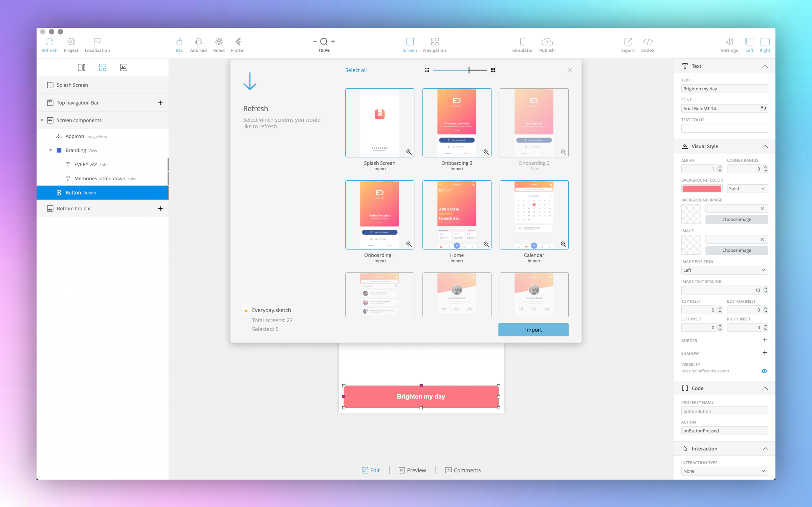
Task: Open the Image Position dropdown
Action: click(724, 270)
